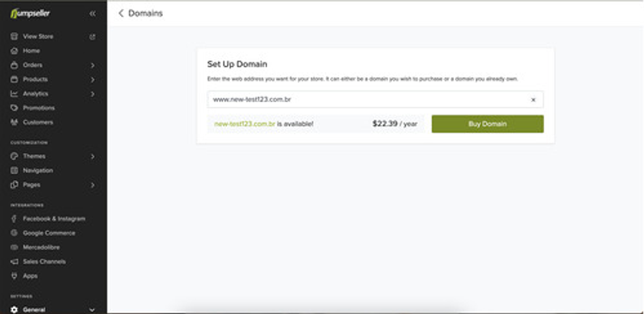Click the Apps plug icon
The width and height of the screenshot is (644, 314).
14,276
